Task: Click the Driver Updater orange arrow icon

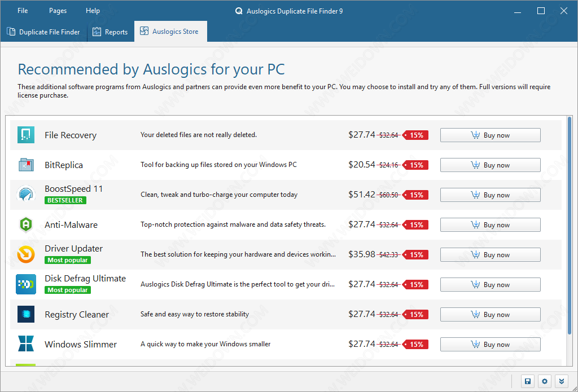Action: click(x=26, y=254)
